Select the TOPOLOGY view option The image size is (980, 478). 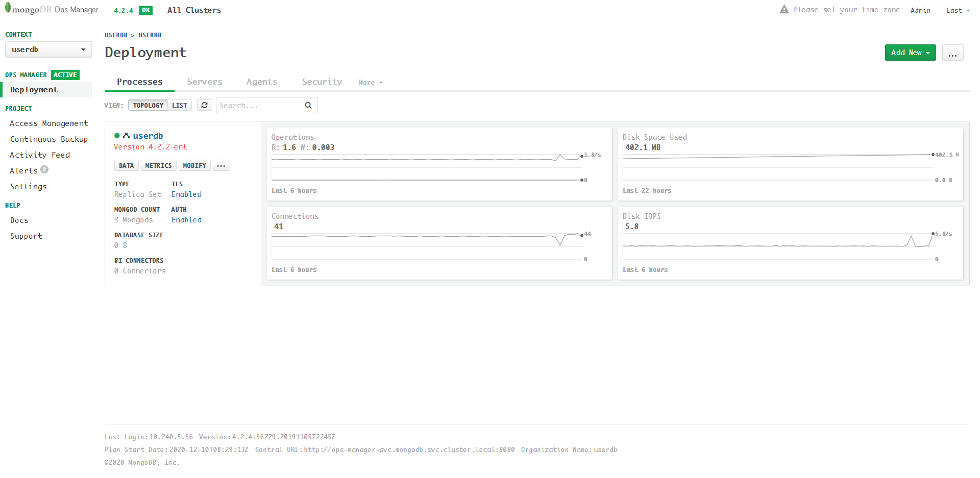coord(148,105)
